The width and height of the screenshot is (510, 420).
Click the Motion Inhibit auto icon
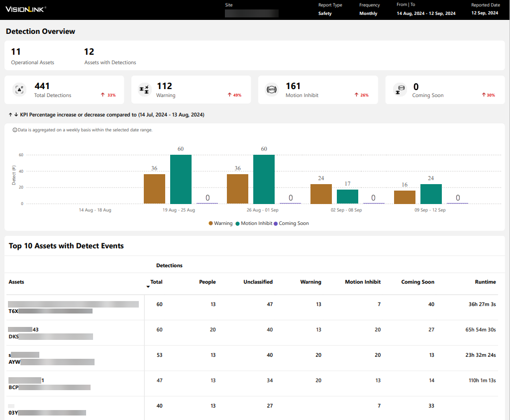click(x=272, y=90)
